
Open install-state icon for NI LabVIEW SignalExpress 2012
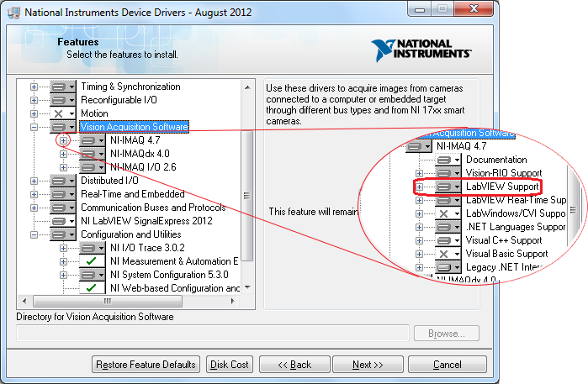[62, 221]
